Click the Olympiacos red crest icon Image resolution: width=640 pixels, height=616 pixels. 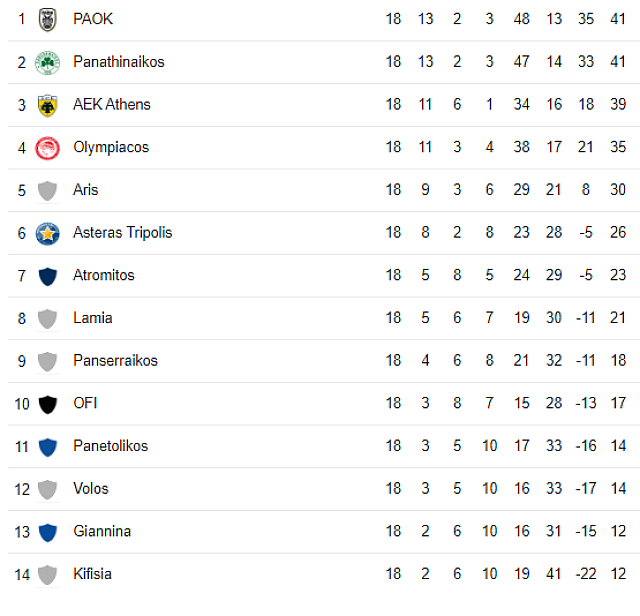(x=47, y=148)
